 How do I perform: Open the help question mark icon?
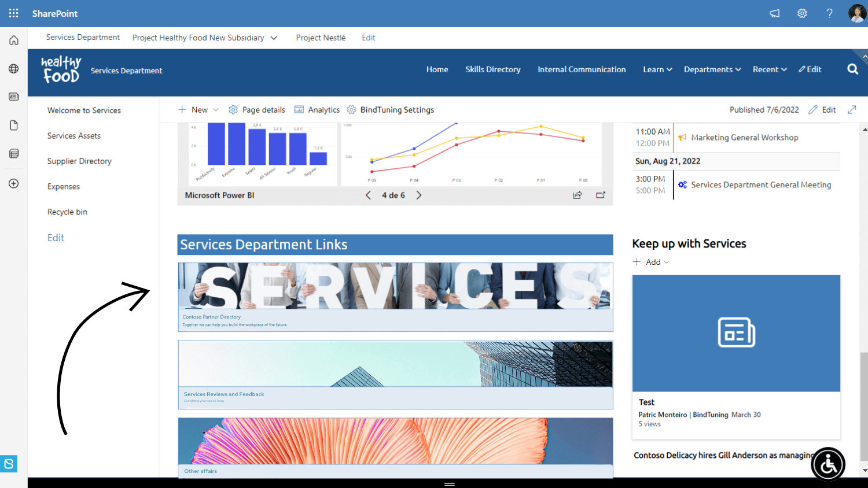pyautogui.click(x=830, y=13)
